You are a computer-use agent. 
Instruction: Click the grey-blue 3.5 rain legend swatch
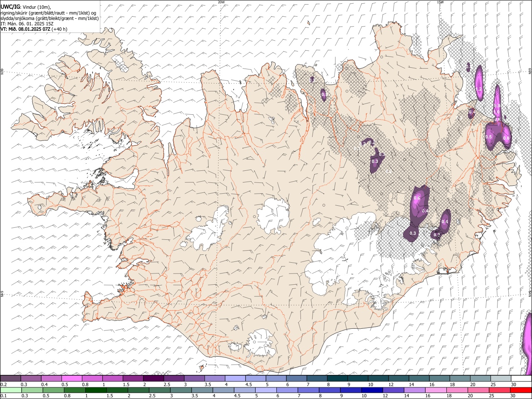pyautogui.click(x=202, y=390)
